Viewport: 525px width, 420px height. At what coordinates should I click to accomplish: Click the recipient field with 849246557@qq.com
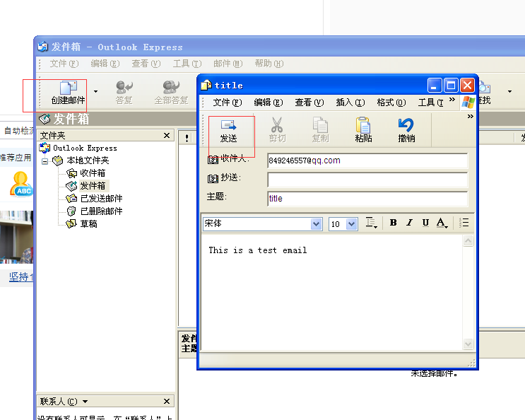click(367, 161)
